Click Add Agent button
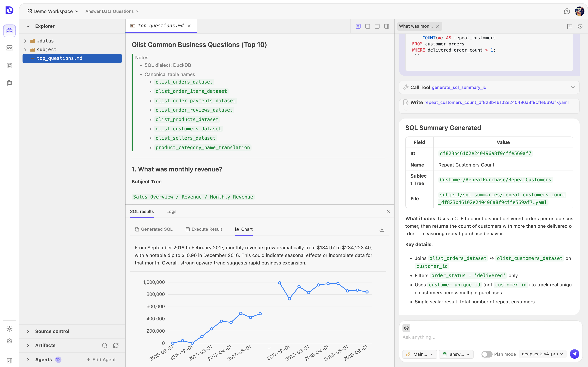Image resolution: width=588 pixels, height=367 pixels. coord(101,359)
